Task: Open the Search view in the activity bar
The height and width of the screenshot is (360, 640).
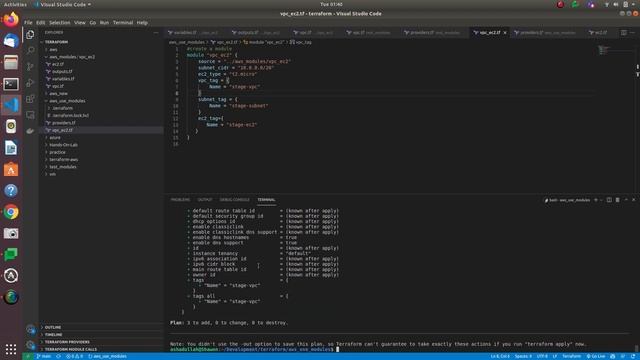Action: coord(30,51)
